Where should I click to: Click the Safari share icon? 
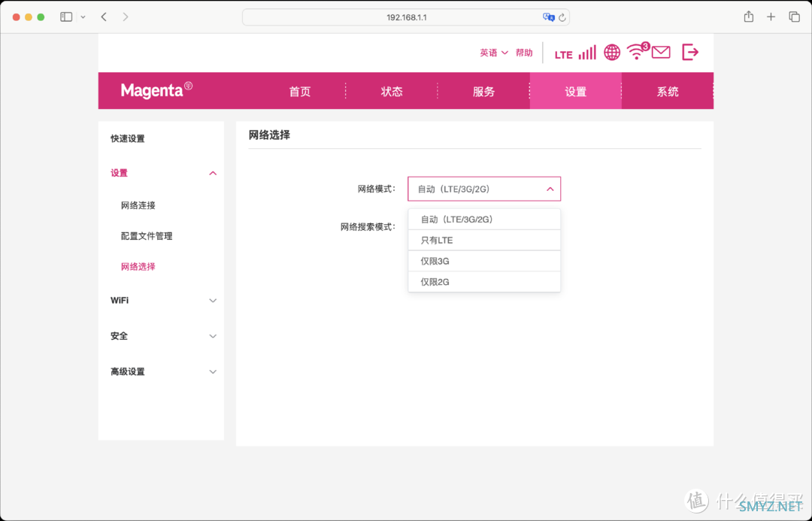749,17
